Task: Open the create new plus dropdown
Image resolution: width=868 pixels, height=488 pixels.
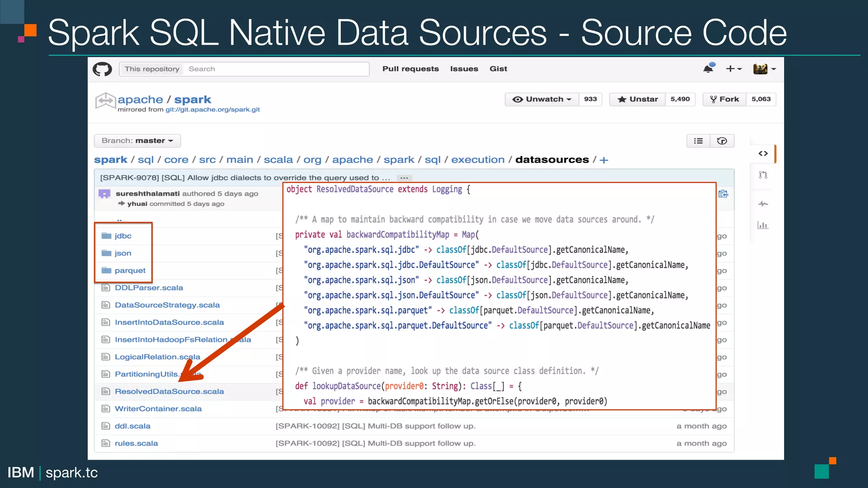Action: [733, 69]
